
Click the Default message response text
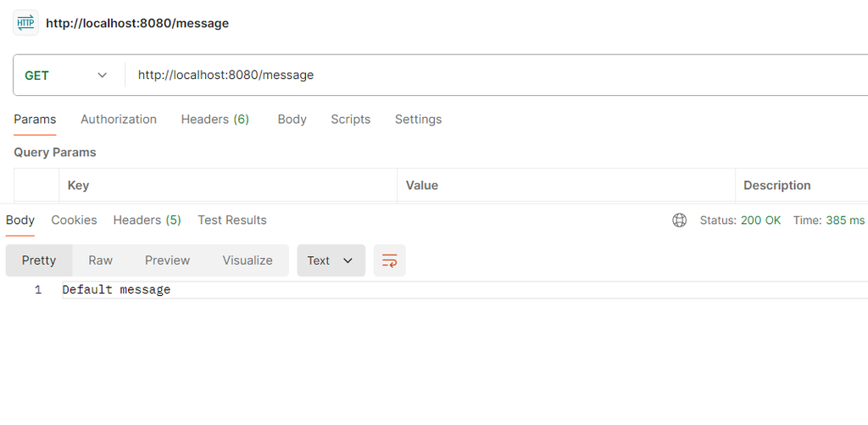[x=116, y=290]
